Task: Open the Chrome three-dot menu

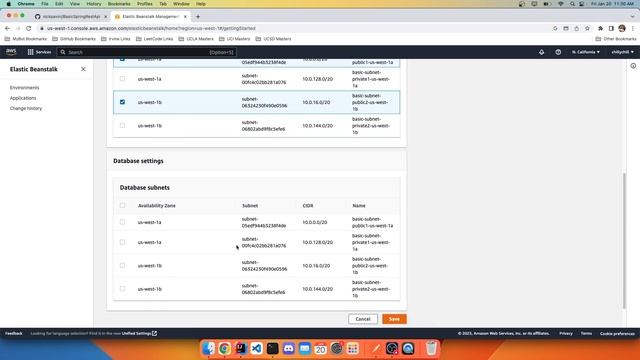Action: 633,28
